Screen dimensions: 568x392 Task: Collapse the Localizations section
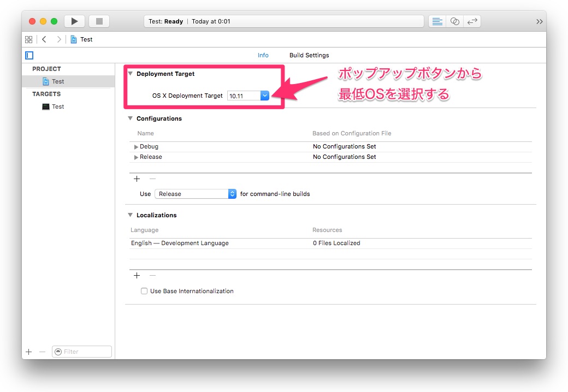(x=131, y=215)
